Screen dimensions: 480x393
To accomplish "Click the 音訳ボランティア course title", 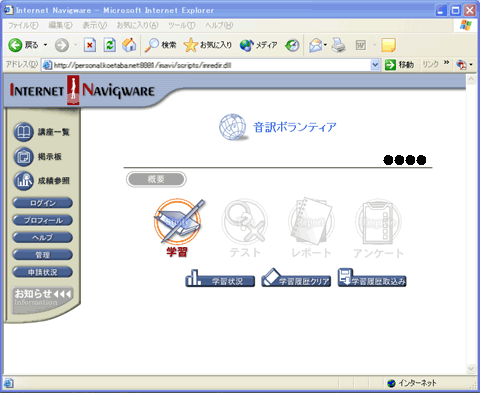I will pos(295,127).
